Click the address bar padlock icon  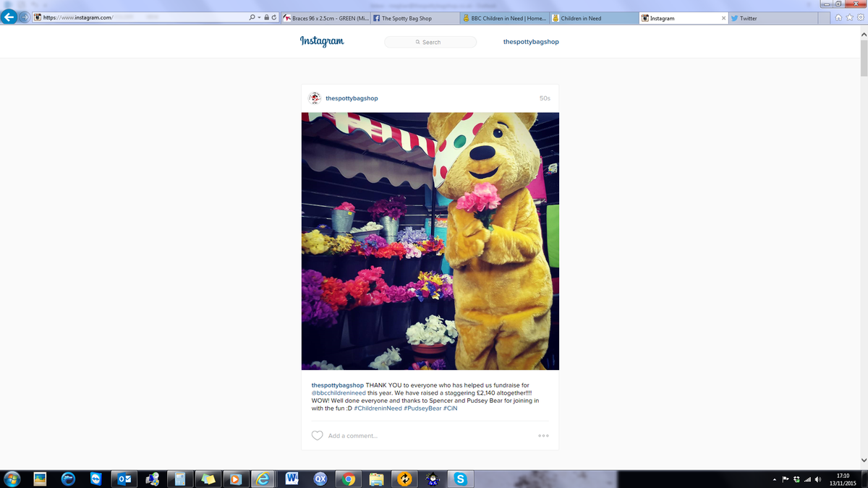pyautogui.click(x=266, y=18)
